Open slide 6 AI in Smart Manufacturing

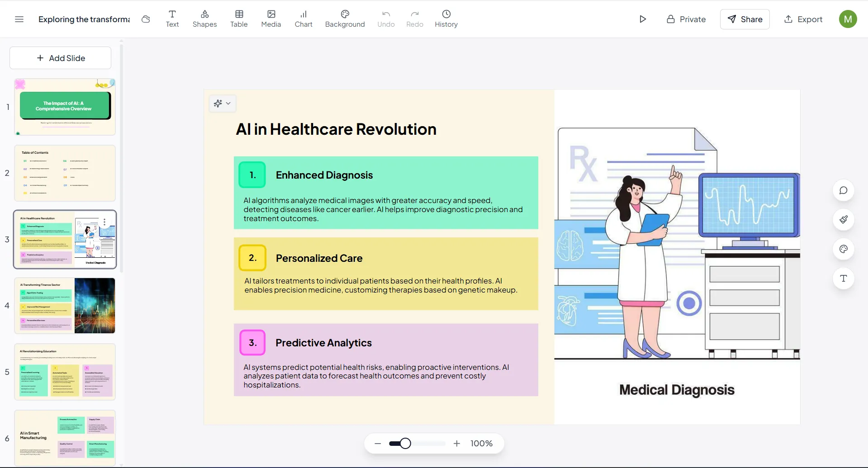tap(65, 438)
